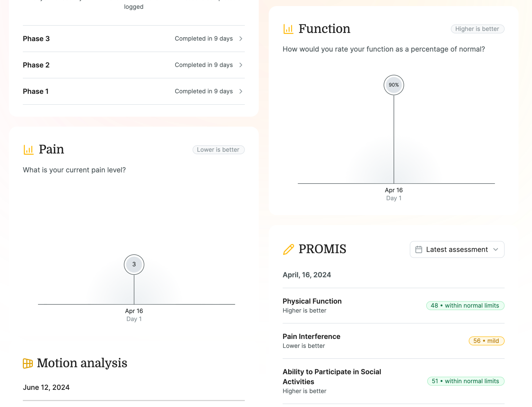
Task: Click the Function bar chart icon
Action: pyautogui.click(x=288, y=29)
